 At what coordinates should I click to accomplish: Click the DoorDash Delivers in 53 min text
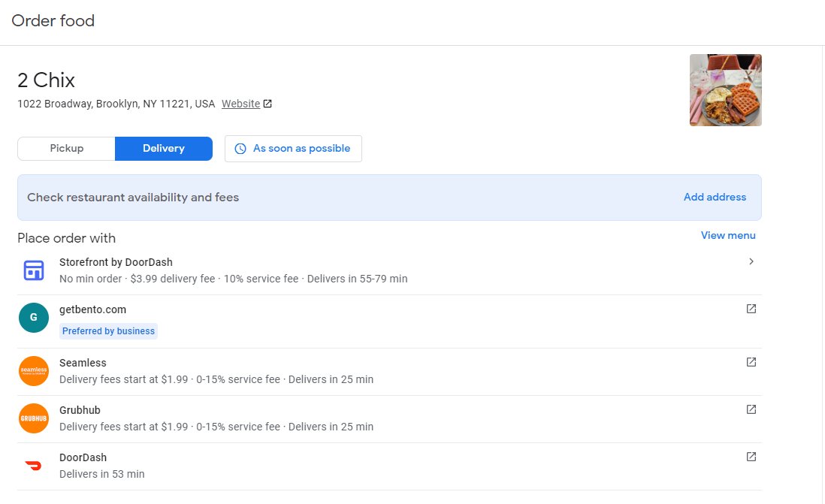(x=101, y=474)
